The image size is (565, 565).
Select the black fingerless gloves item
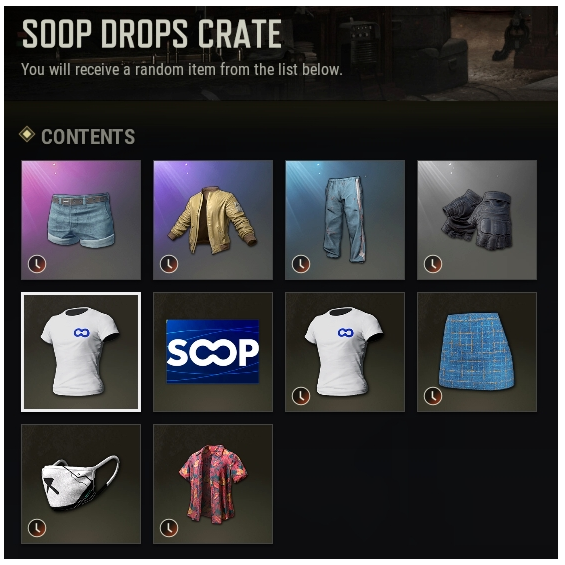tap(477, 220)
